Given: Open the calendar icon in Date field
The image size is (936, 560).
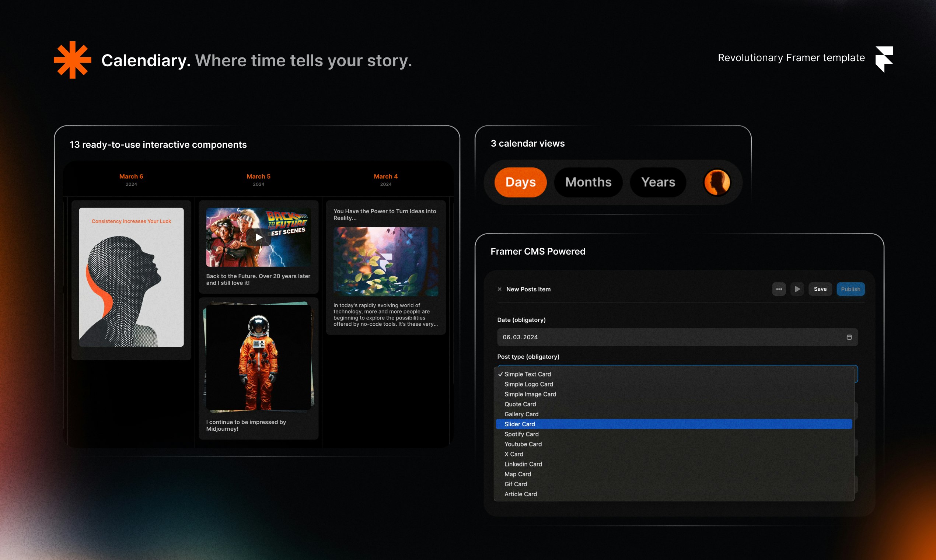Looking at the screenshot, I should click(x=849, y=337).
